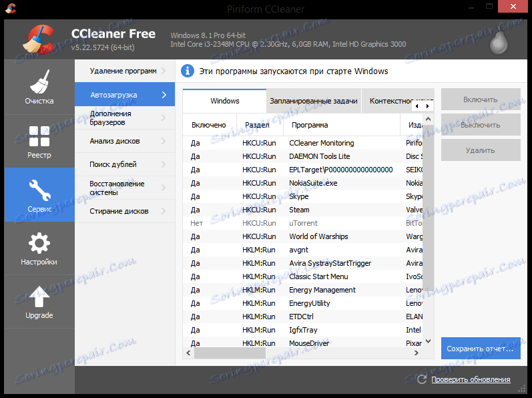Viewport: 532px width, 398px height.
Task: Click chevron next to Удаление программ
Action: [x=164, y=71]
